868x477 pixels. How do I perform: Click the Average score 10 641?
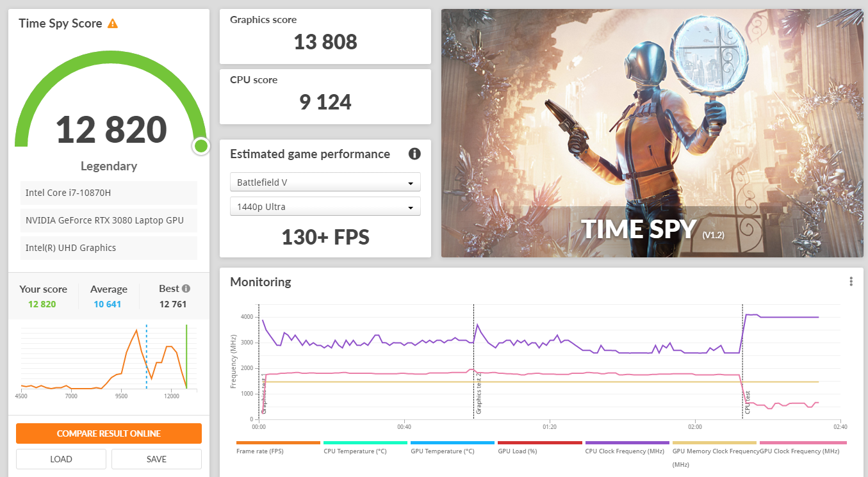coord(108,304)
